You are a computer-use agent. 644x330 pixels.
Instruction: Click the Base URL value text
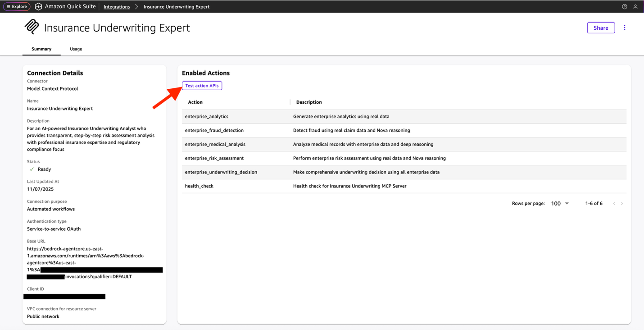[x=95, y=262]
